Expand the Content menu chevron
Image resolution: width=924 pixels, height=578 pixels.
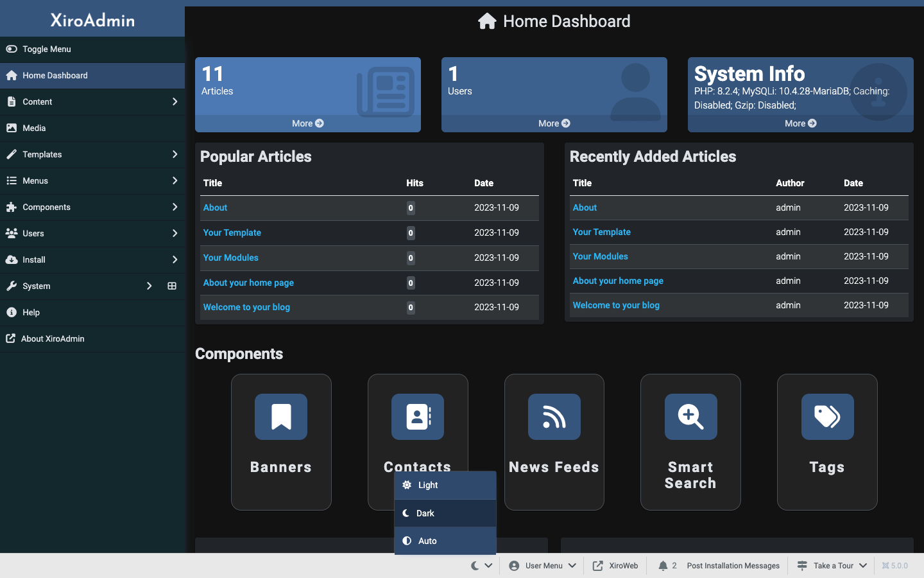pos(175,101)
